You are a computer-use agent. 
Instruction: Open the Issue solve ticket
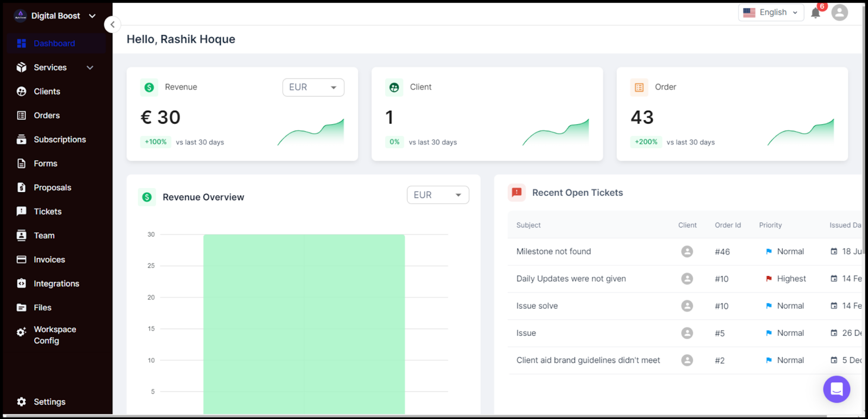[537, 306]
